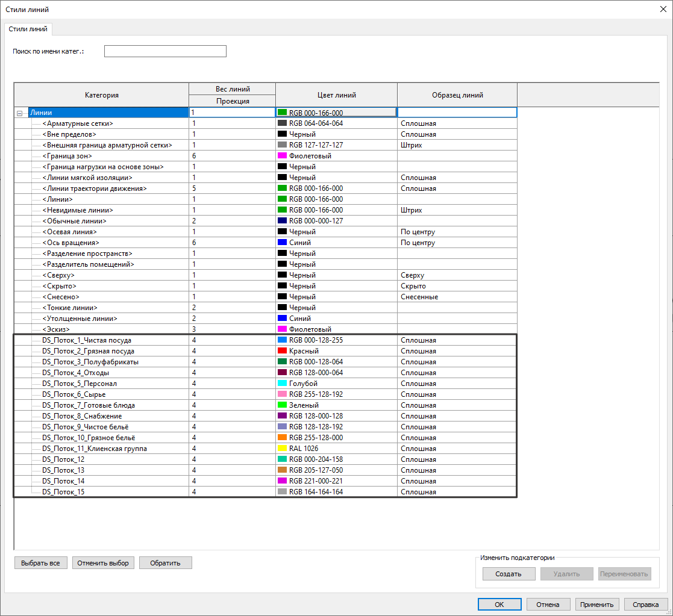Select the <Ось вращения> subcategory
The height and width of the screenshot is (616, 673).
(x=70, y=243)
